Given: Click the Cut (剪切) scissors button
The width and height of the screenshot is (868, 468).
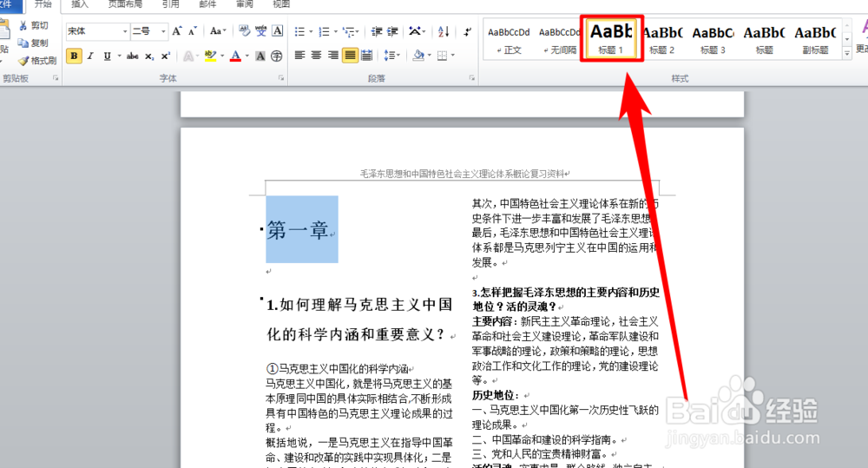Looking at the screenshot, I should coord(33,25).
